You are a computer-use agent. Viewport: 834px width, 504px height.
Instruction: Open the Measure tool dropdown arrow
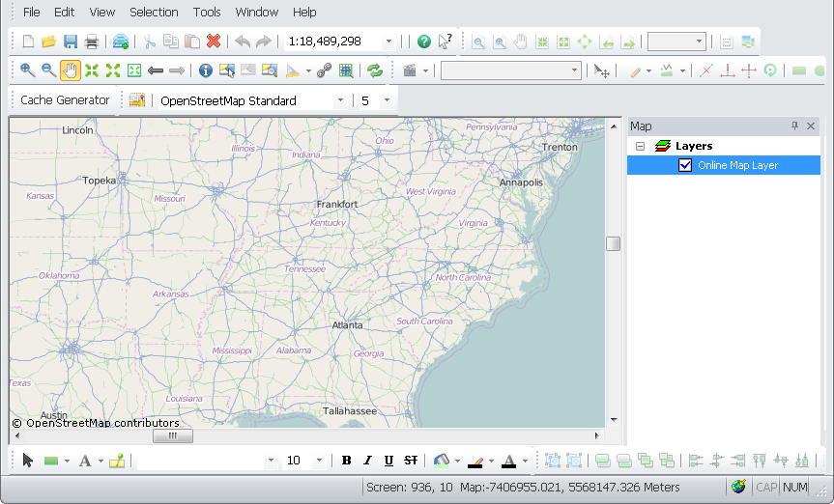point(308,70)
